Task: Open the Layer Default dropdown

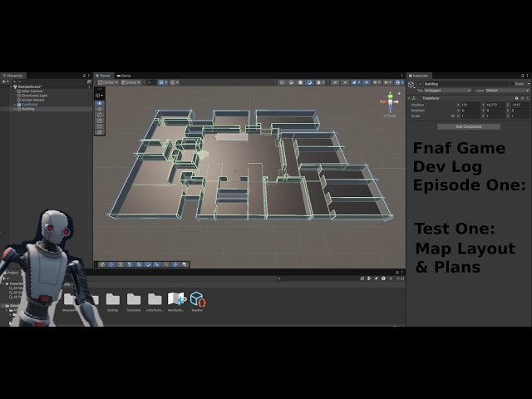Action: (507, 91)
